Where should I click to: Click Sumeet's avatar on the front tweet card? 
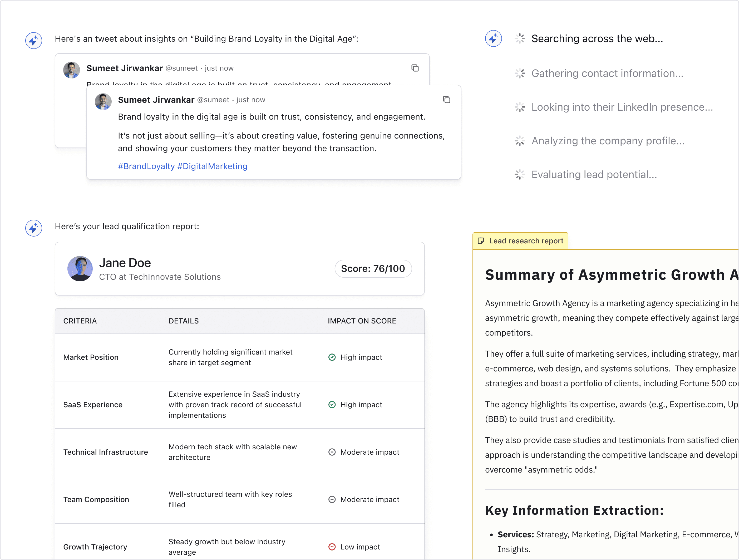(103, 102)
